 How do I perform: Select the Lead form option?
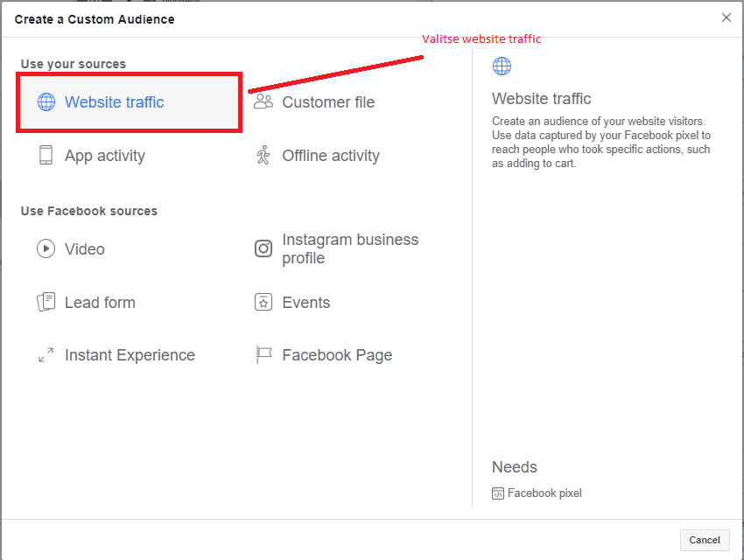tap(100, 303)
